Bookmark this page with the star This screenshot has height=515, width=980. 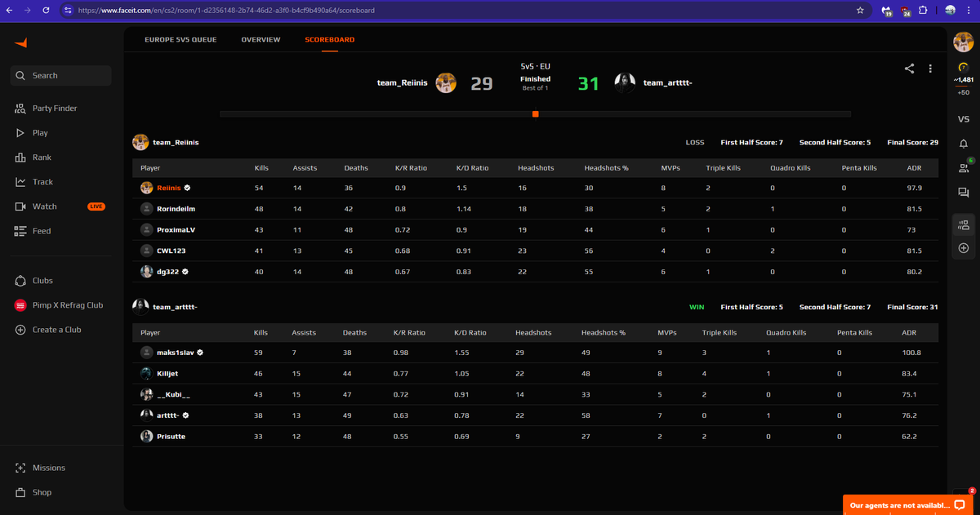coord(860,11)
